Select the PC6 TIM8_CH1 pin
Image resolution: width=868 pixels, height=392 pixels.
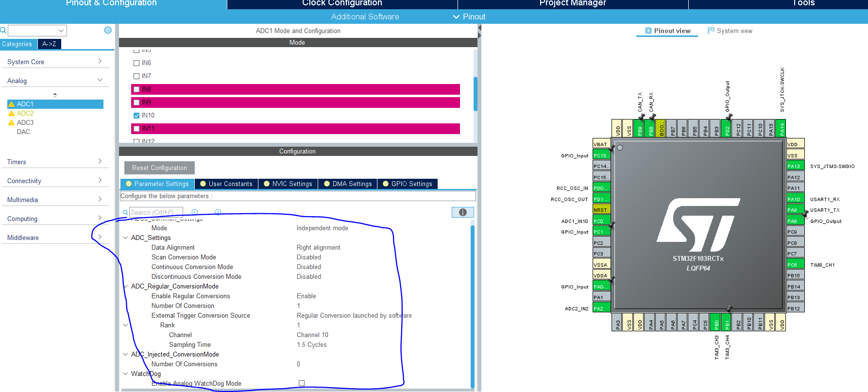click(796, 265)
